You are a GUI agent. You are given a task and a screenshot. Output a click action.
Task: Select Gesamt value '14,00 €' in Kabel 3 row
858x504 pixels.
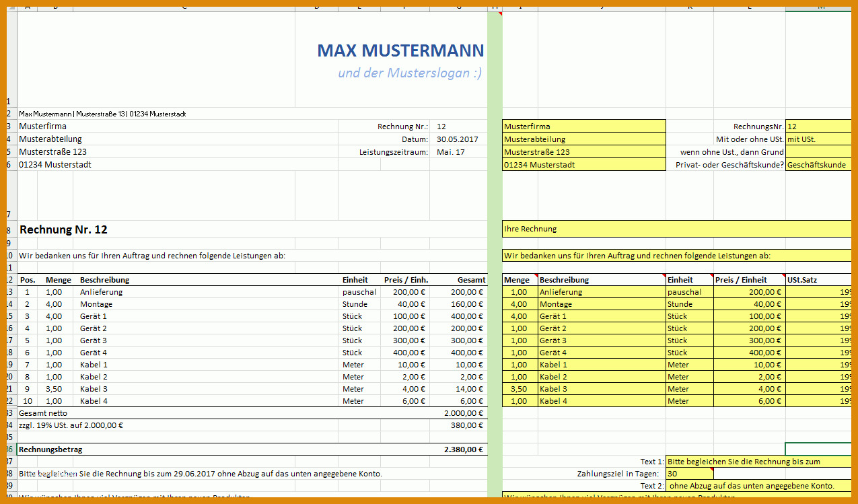click(469, 389)
